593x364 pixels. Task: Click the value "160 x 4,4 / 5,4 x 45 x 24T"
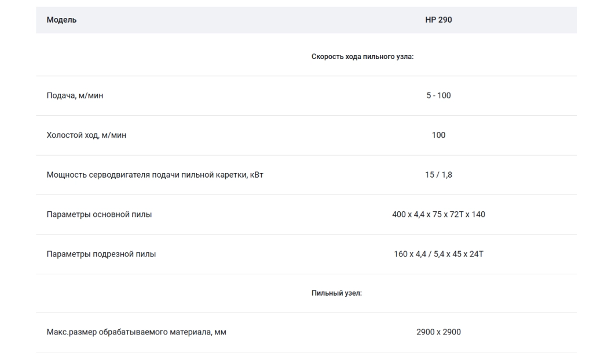(438, 255)
